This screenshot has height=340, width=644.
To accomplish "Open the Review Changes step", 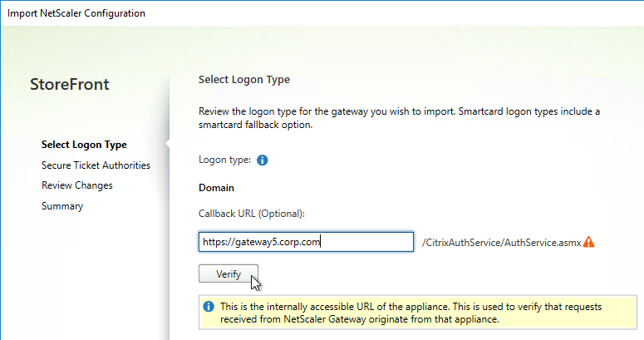I will pos(76,185).
